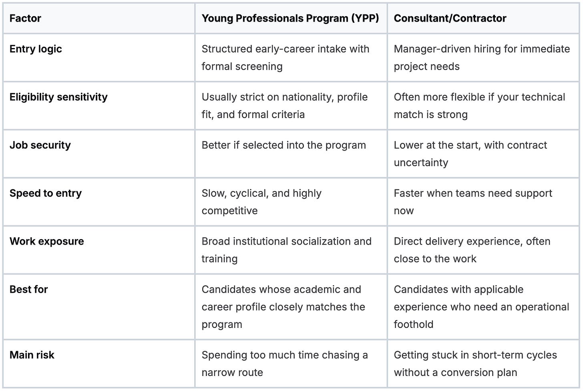The width and height of the screenshot is (583, 392).
Task: Select the Best for row label
Action: coord(28,289)
